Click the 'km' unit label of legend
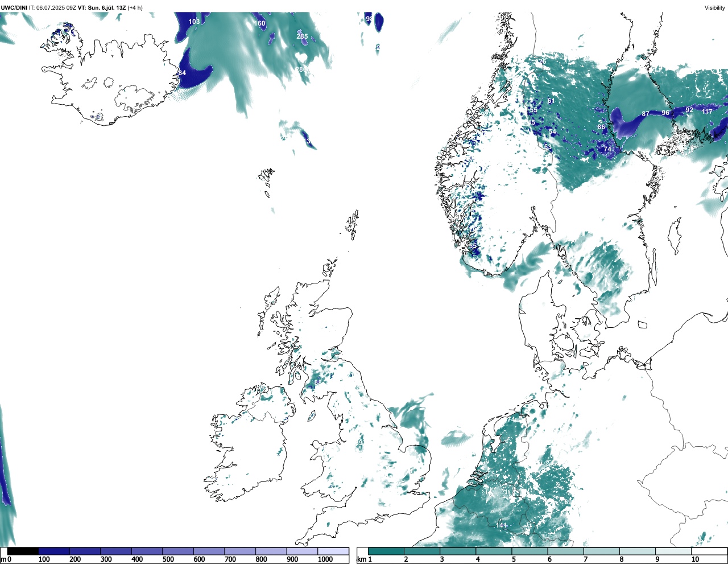Screen dimensions: 728x564 361,559
